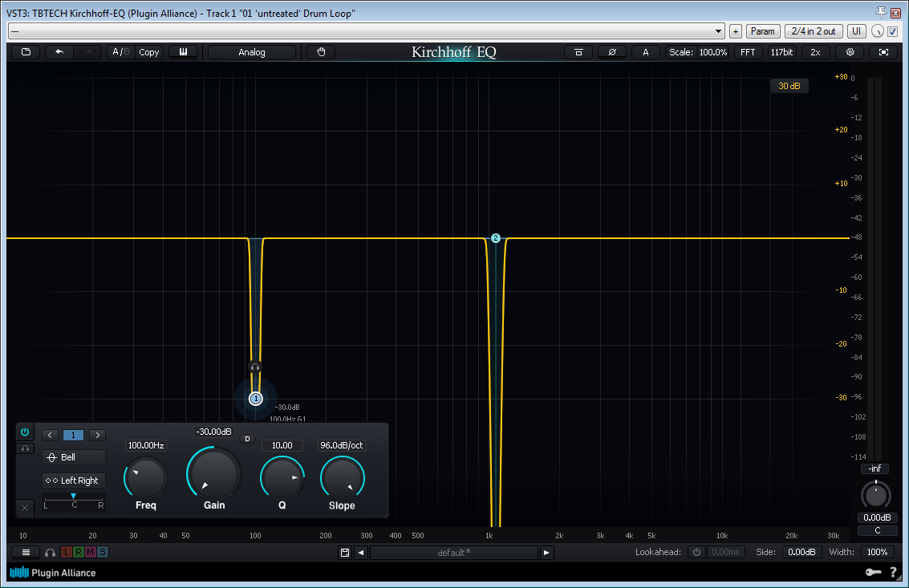Click the Q knob

point(282,478)
